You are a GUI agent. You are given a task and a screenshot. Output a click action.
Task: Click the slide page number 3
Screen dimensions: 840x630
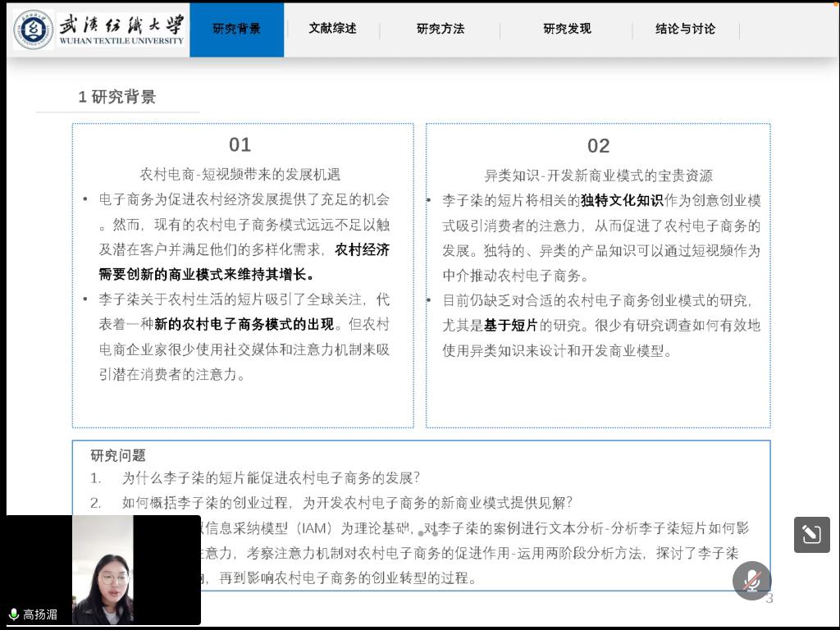[x=769, y=599]
